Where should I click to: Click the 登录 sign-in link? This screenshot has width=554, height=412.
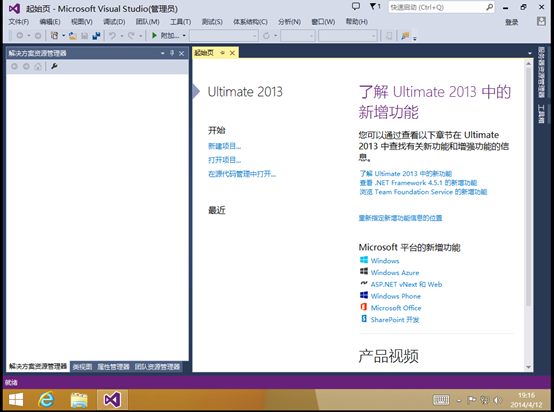tap(511, 22)
